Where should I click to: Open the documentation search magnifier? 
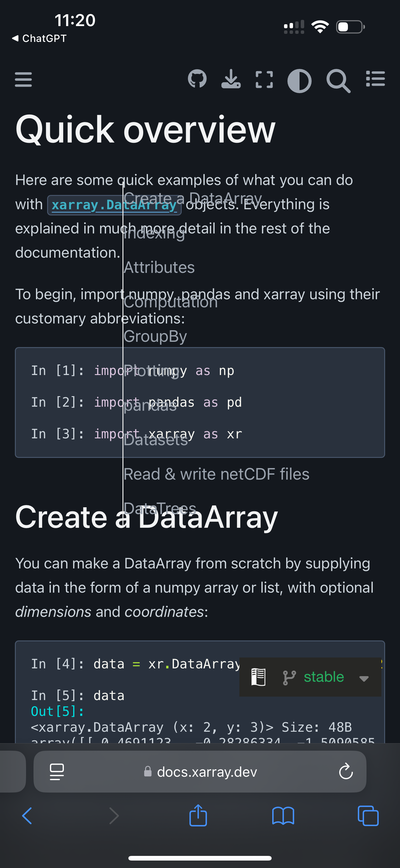tap(338, 81)
